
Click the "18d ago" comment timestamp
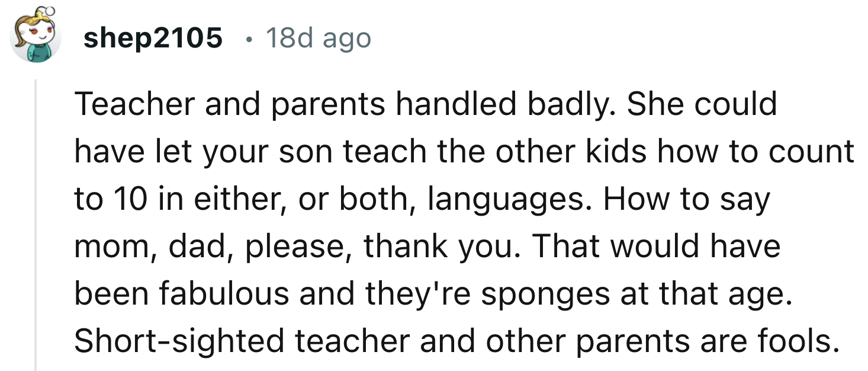[x=319, y=39]
